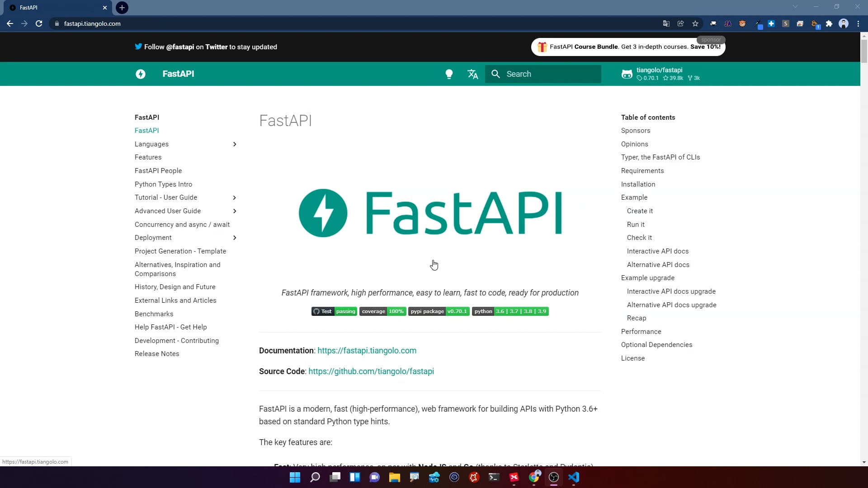Image resolution: width=868 pixels, height=488 pixels.
Task: Jump to Installation in table of contents
Action: (638, 184)
